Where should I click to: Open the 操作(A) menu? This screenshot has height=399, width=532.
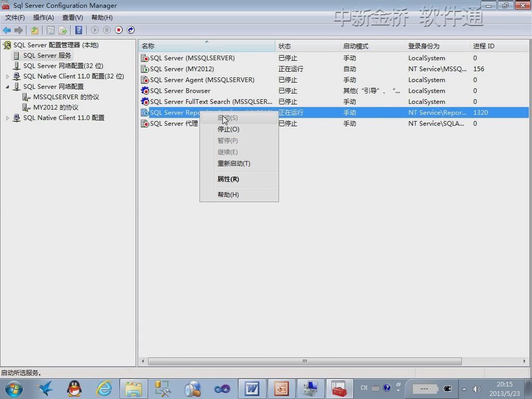[44, 18]
